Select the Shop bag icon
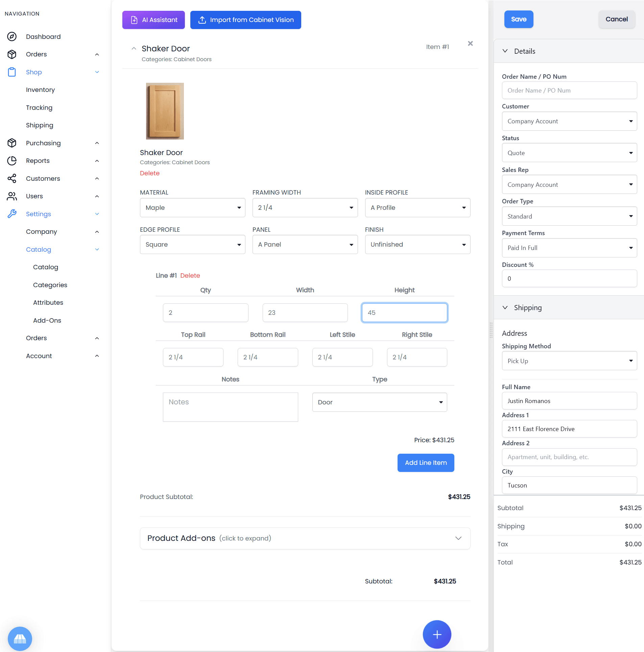The height and width of the screenshot is (652, 644). pos(12,72)
